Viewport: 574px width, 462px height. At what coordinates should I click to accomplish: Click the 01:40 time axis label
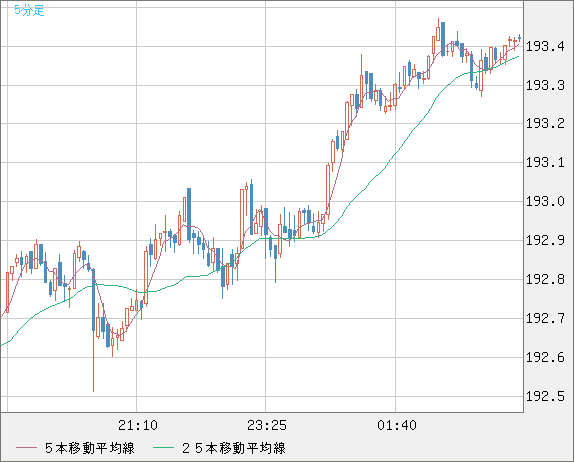(x=397, y=425)
